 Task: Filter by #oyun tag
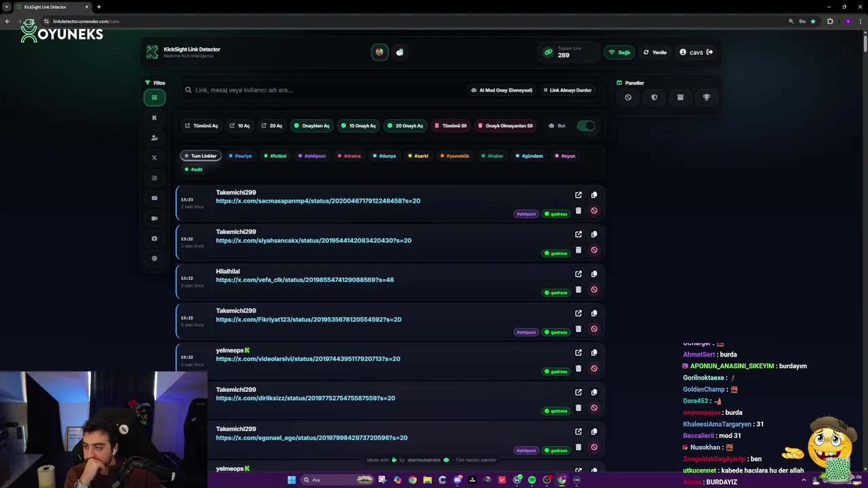tap(566, 156)
